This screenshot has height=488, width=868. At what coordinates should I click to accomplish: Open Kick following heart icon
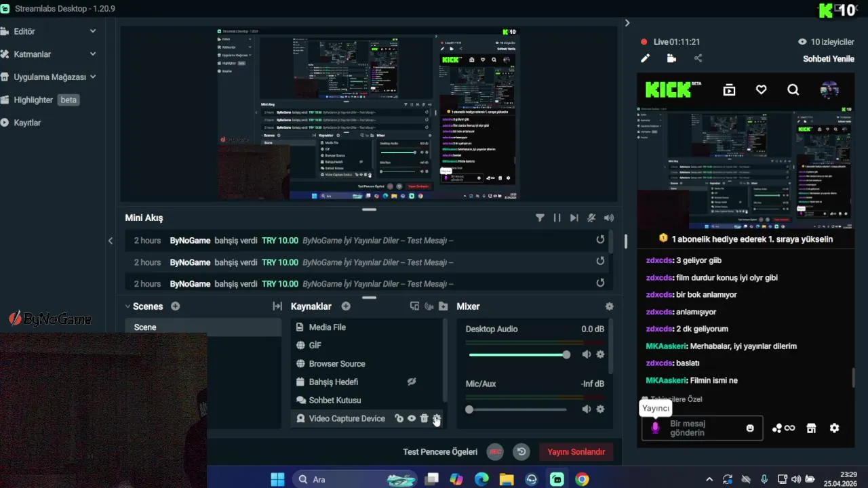click(x=762, y=89)
